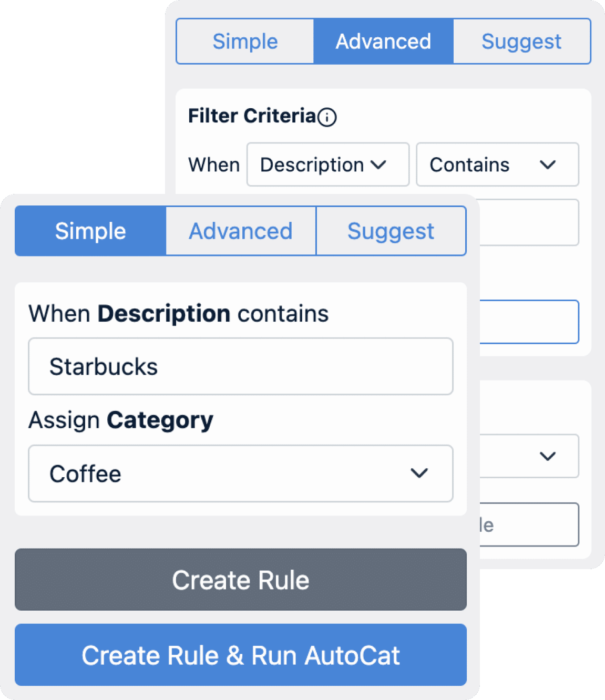The width and height of the screenshot is (605, 700).
Task: Click the chevron in the Coffee category dropdown
Action: [419, 473]
